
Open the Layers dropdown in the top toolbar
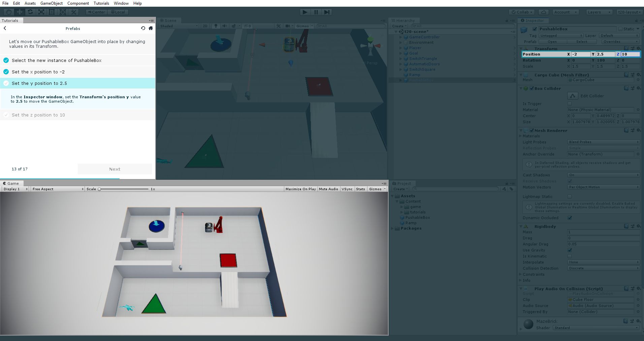[x=599, y=12]
